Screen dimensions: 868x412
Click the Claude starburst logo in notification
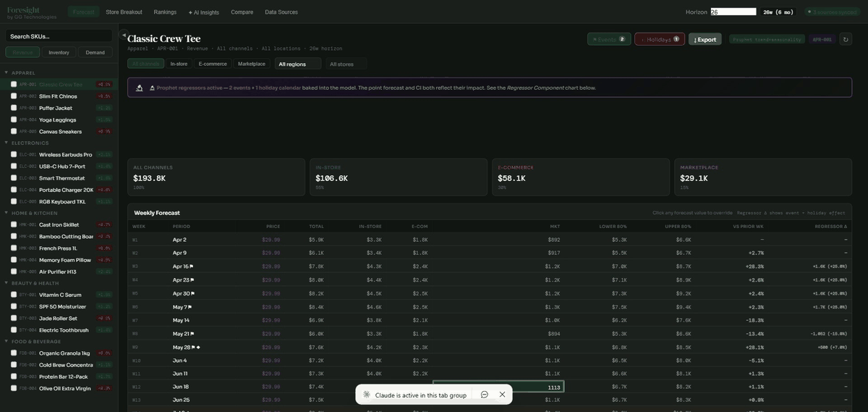[x=367, y=395]
